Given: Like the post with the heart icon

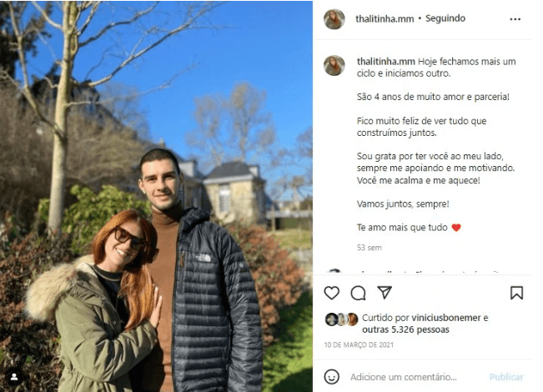Looking at the screenshot, I should [331, 293].
